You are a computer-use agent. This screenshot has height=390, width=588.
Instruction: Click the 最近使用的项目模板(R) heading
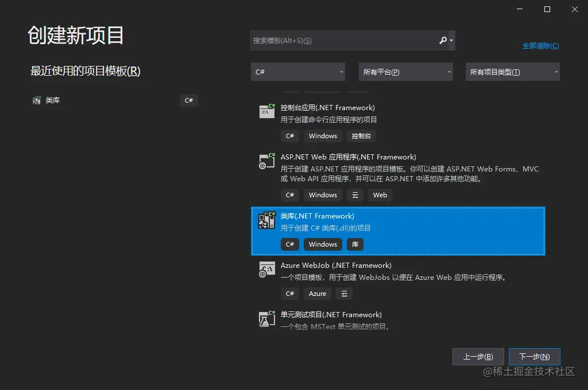pos(85,71)
